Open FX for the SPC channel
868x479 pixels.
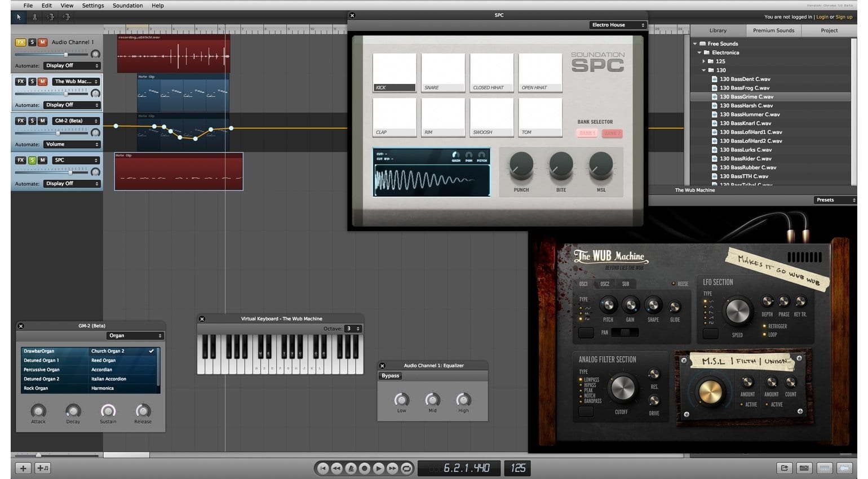[x=20, y=160]
